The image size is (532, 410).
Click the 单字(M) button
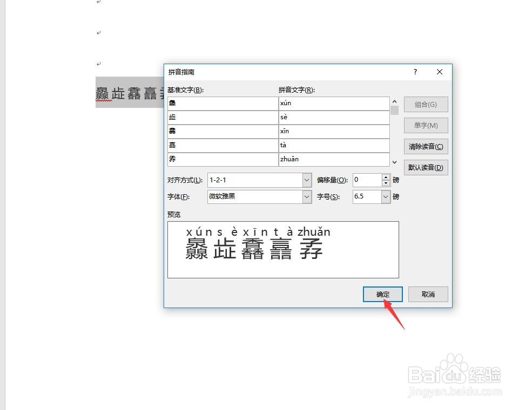pos(426,125)
